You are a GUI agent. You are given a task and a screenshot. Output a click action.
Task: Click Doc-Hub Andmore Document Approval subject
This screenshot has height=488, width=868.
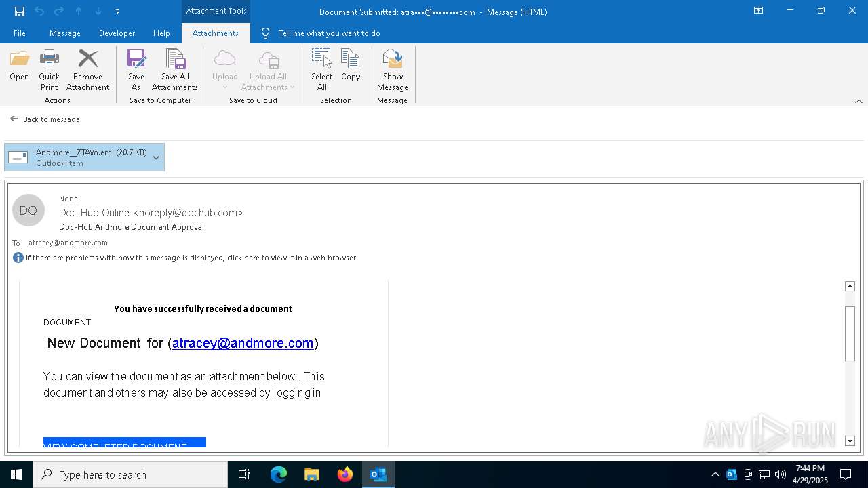pos(132,227)
